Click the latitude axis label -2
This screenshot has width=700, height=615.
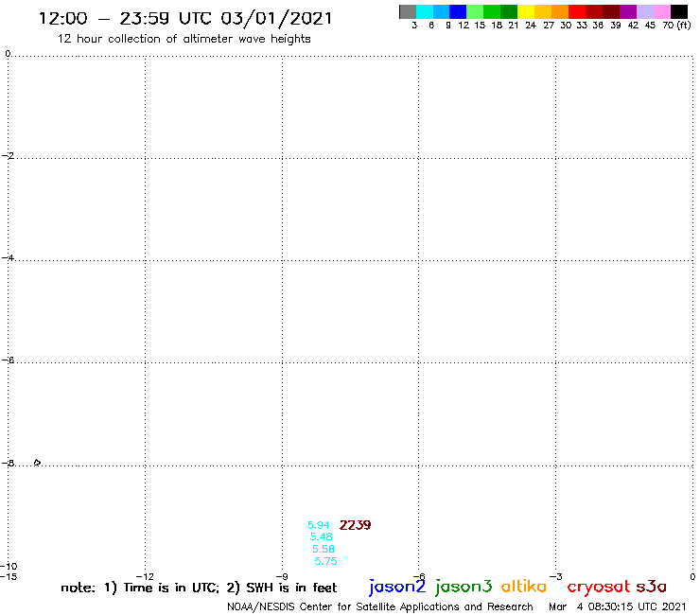(8, 155)
